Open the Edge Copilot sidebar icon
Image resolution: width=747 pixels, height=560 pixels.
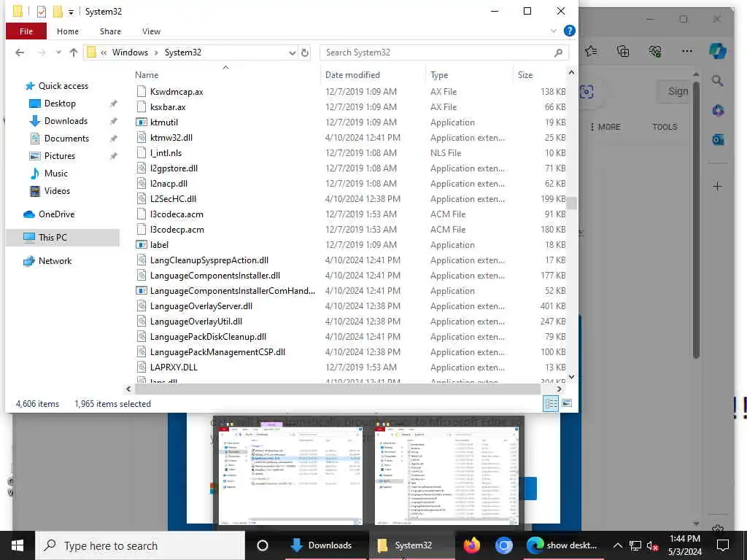[x=718, y=51]
